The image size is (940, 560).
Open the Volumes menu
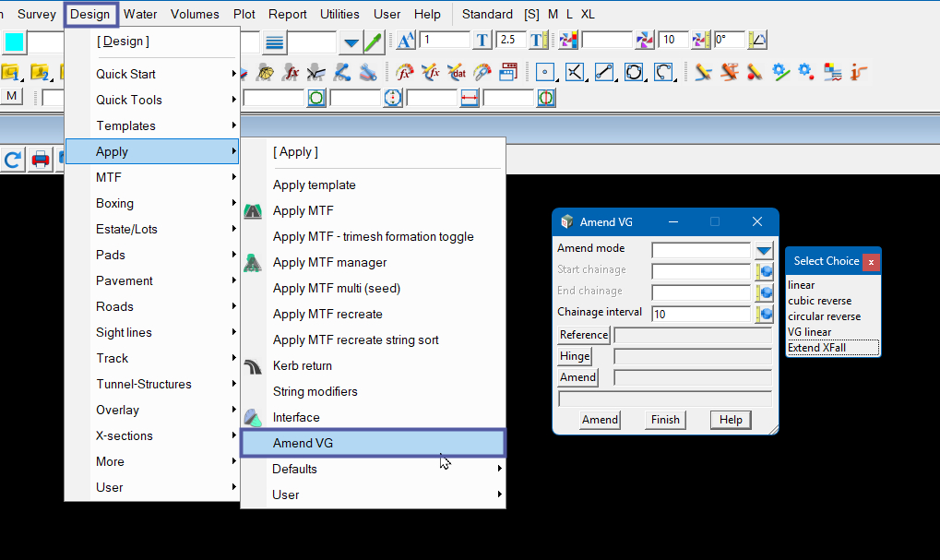coord(195,14)
